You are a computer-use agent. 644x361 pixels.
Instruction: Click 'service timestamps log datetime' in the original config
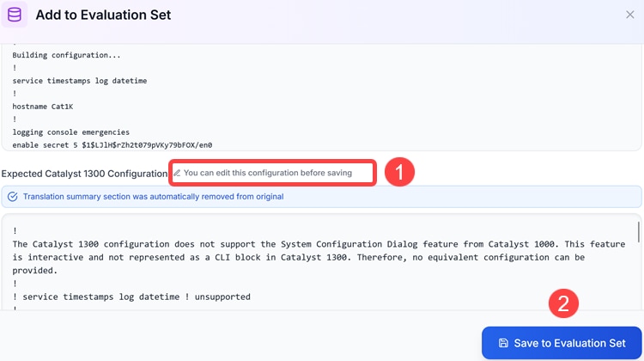[80, 81]
